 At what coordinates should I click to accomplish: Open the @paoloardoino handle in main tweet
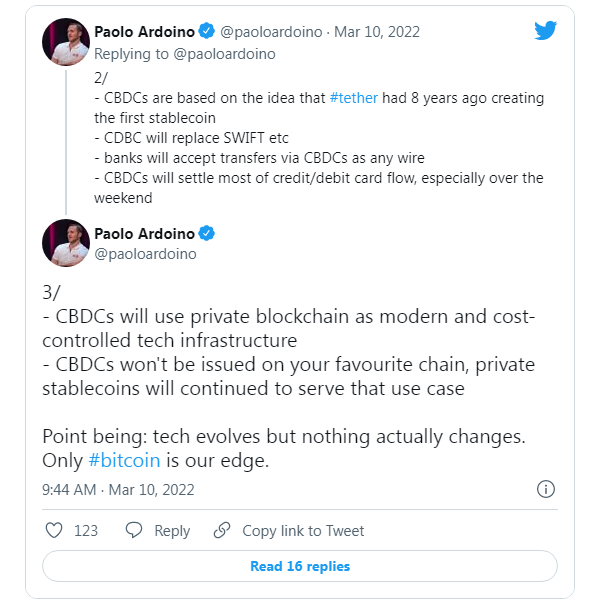[145, 254]
